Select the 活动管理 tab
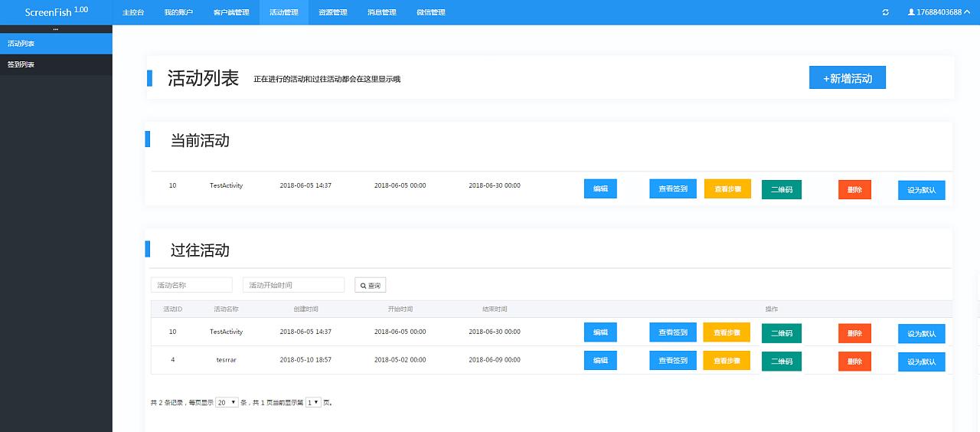 [x=284, y=12]
